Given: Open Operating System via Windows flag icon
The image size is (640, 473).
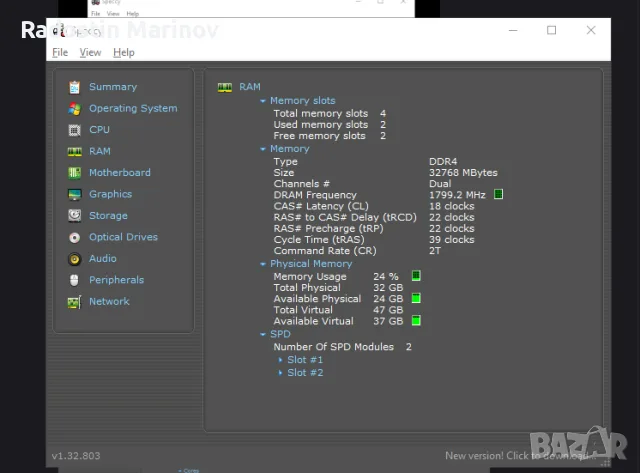Looking at the screenshot, I should [74, 109].
